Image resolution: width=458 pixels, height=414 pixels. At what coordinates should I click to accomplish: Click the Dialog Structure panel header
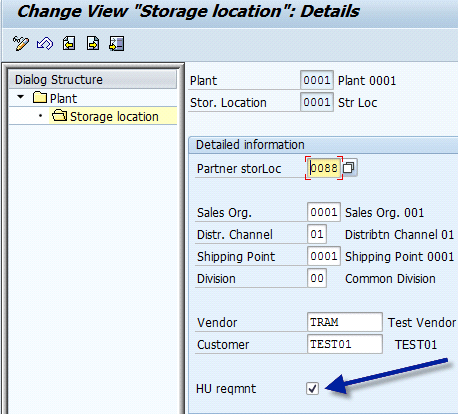click(92, 79)
